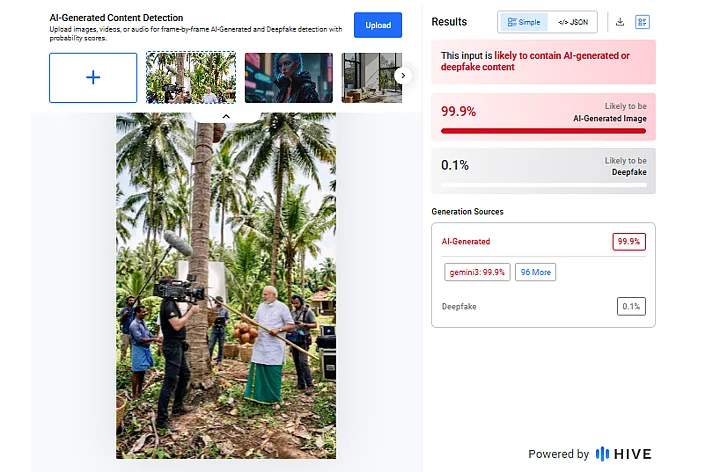Select the palm tree sample thumbnail
The image size is (720, 472).
pyautogui.click(x=191, y=78)
